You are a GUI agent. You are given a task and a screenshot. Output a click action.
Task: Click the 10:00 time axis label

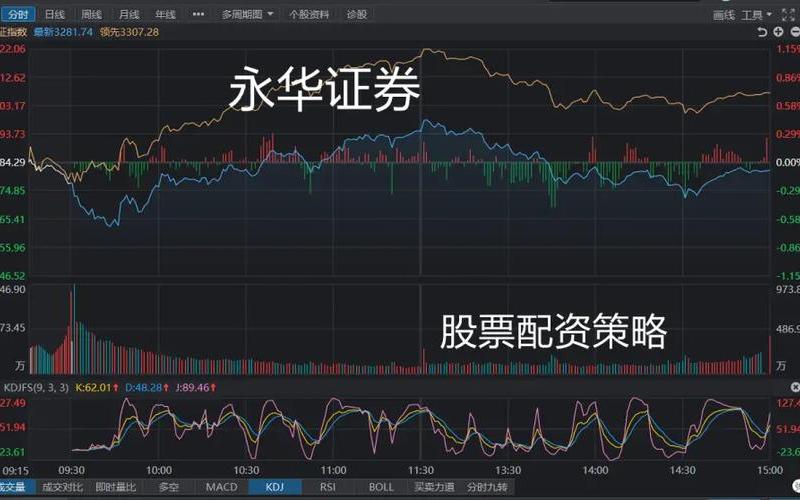(x=159, y=470)
